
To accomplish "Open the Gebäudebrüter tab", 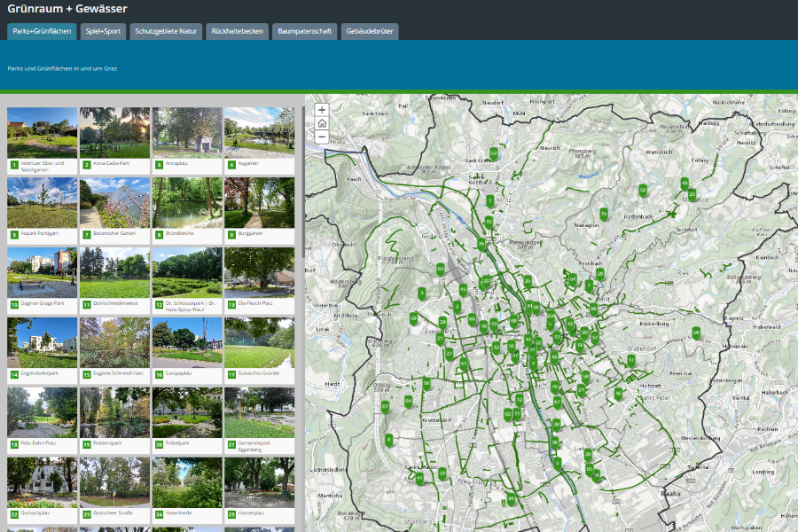I will tap(370, 31).
